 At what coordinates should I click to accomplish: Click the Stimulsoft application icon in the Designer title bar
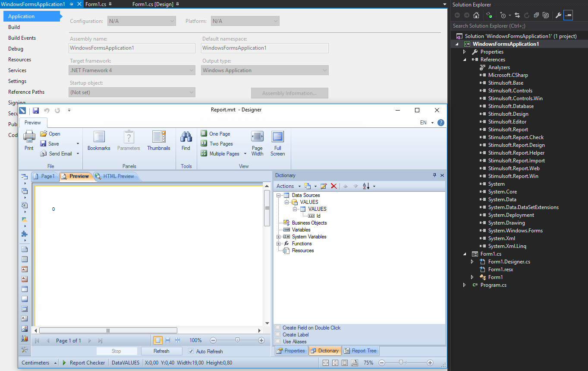tap(23, 111)
